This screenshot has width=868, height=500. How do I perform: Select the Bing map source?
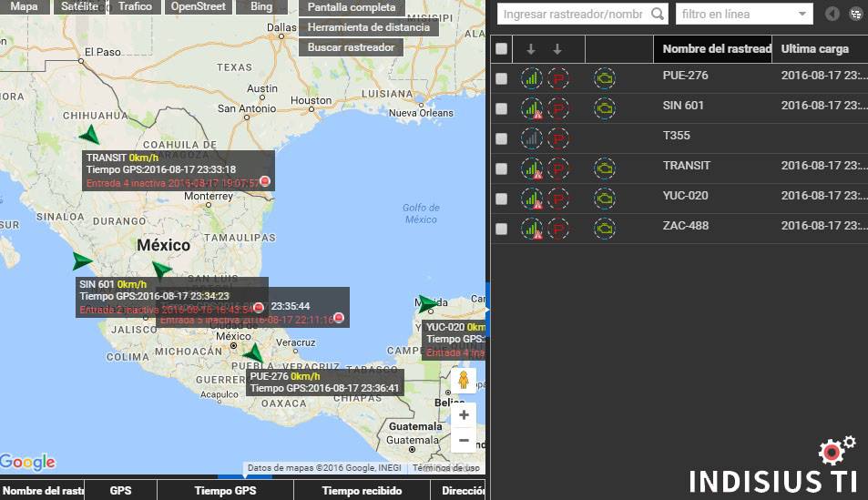261,6
